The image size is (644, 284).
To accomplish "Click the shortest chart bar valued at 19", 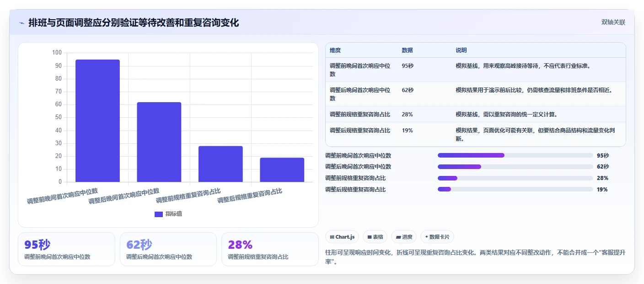I will 282,170.
